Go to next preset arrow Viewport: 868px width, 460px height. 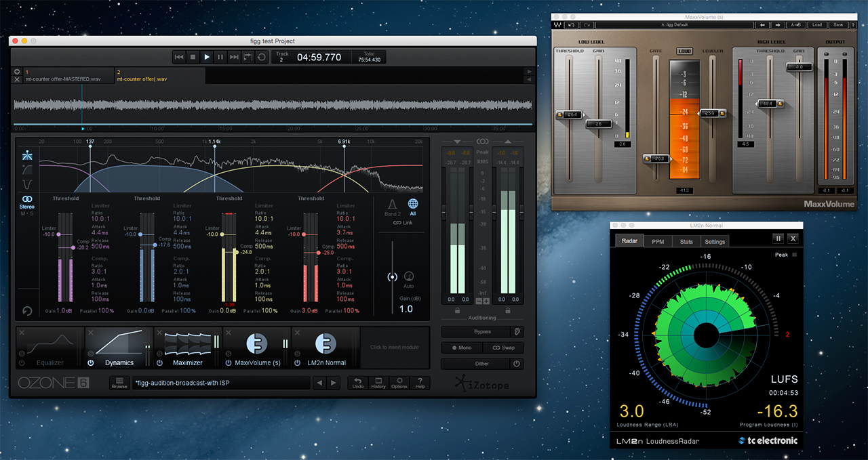click(x=333, y=383)
